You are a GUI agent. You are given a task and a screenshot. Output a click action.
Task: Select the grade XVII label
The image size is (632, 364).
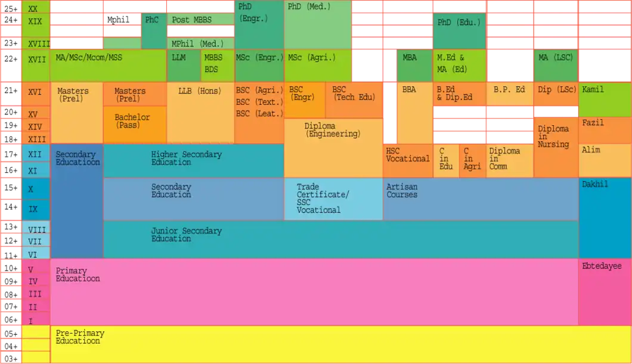(36, 60)
